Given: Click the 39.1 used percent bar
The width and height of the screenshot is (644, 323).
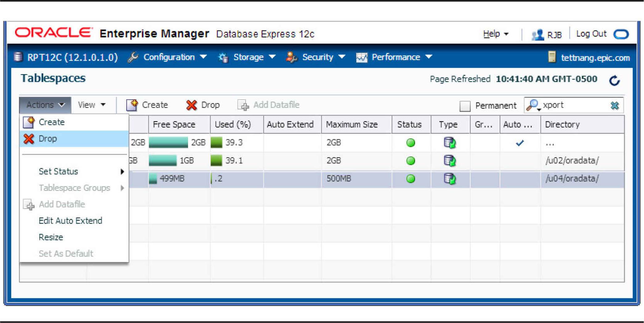Looking at the screenshot, I should [x=217, y=160].
